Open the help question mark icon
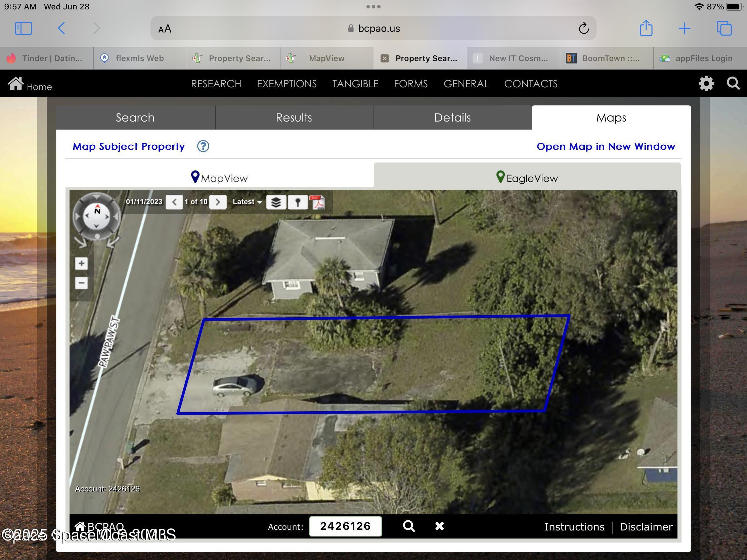 click(x=203, y=146)
